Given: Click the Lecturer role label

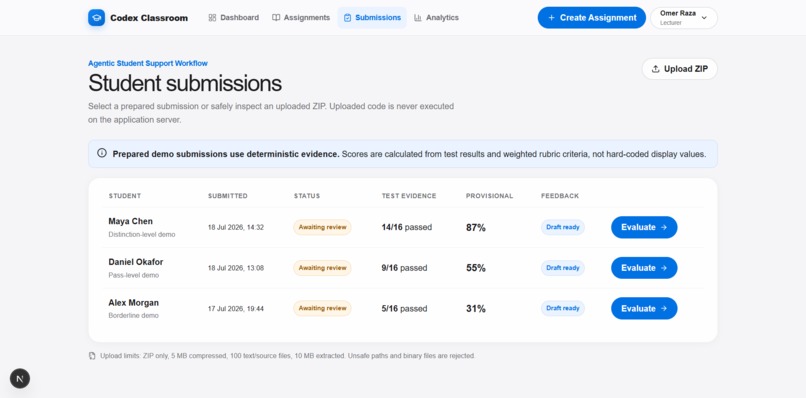Looking at the screenshot, I should coord(671,23).
